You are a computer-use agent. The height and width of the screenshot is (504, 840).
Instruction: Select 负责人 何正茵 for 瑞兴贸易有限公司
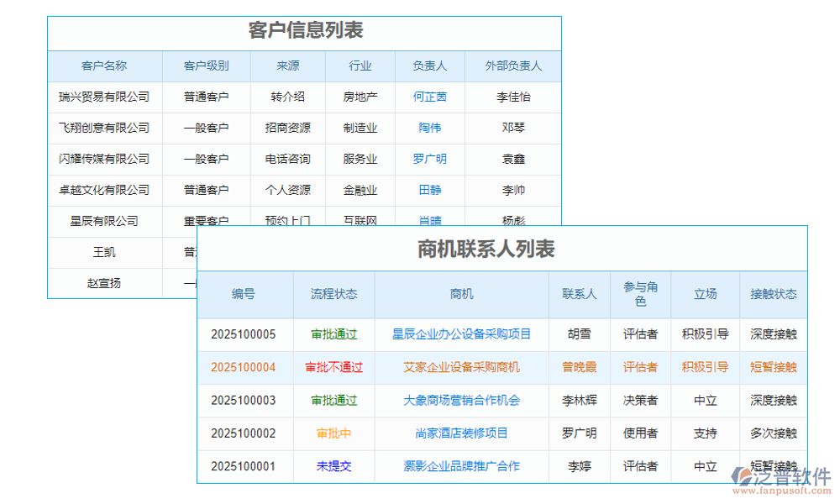(x=430, y=97)
